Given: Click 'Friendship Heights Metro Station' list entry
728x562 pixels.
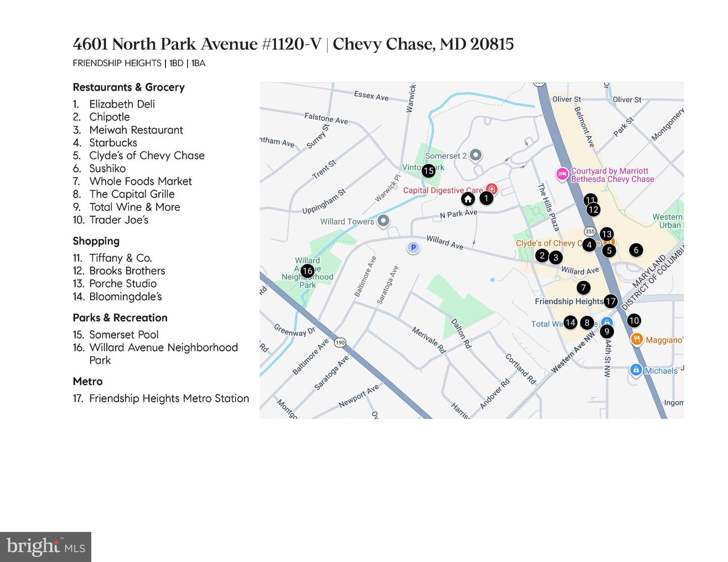Looking at the screenshot, I should click(x=169, y=399).
